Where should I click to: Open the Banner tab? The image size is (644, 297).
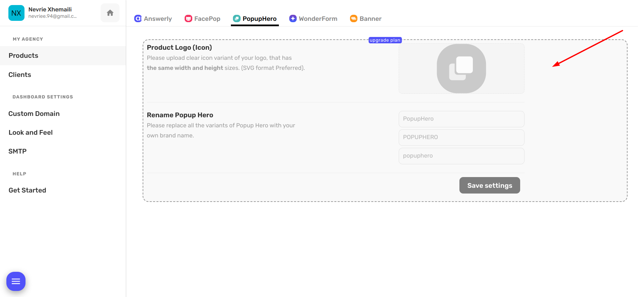click(x=366, y=19)
